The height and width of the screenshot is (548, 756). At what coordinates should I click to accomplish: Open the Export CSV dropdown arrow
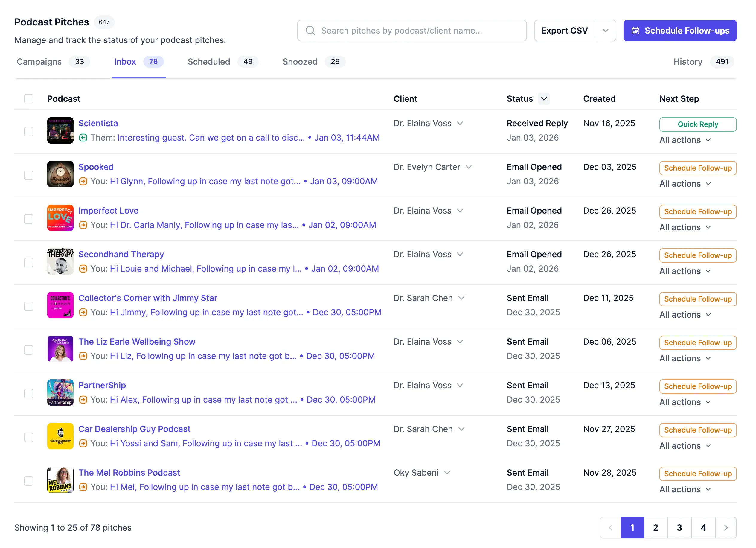coord(605,31)
